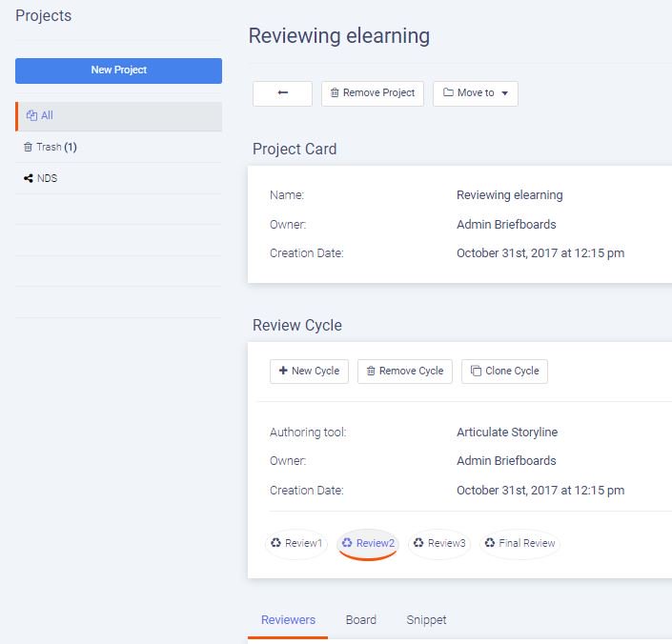
Task: Create a New Cycle
Action: point(309,372)
